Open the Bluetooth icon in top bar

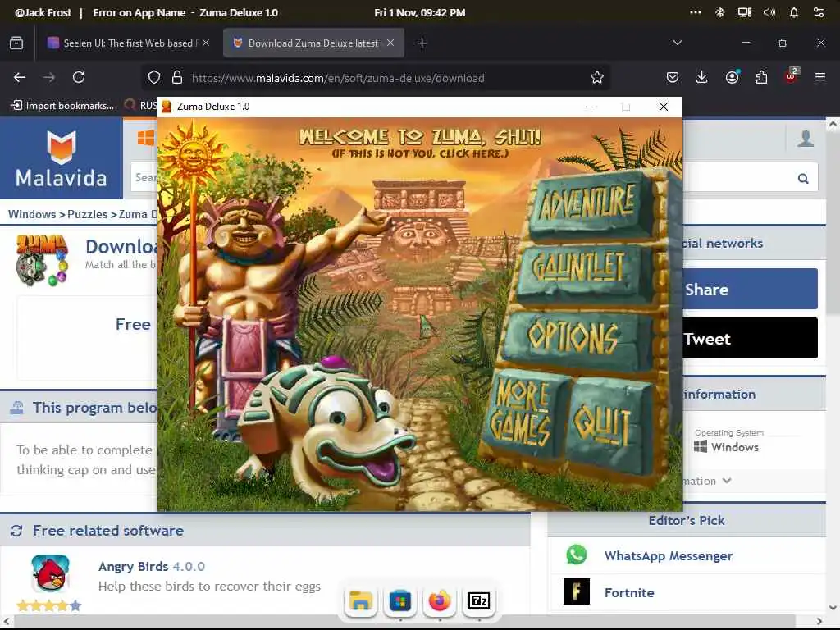[x=720, y=12]
